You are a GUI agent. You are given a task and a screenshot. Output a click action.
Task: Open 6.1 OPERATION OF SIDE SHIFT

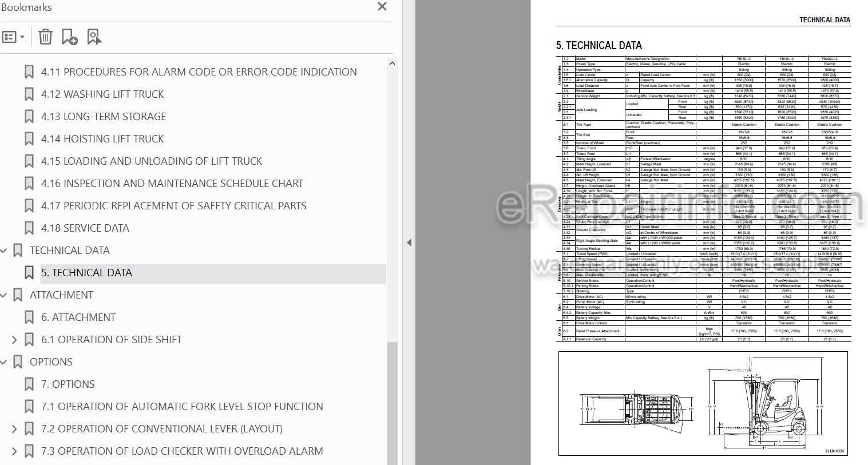[x=112, y=340]
